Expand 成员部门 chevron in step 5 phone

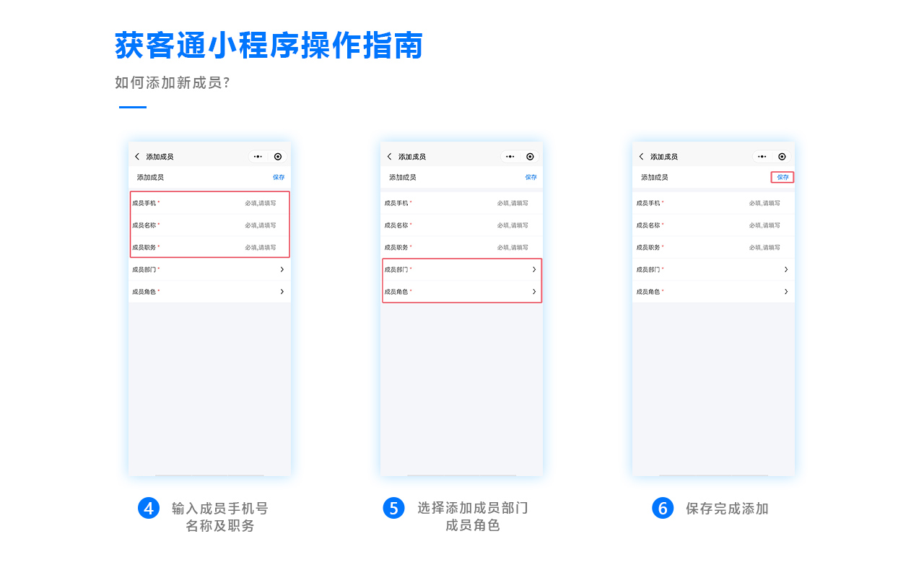coord(534,269)
